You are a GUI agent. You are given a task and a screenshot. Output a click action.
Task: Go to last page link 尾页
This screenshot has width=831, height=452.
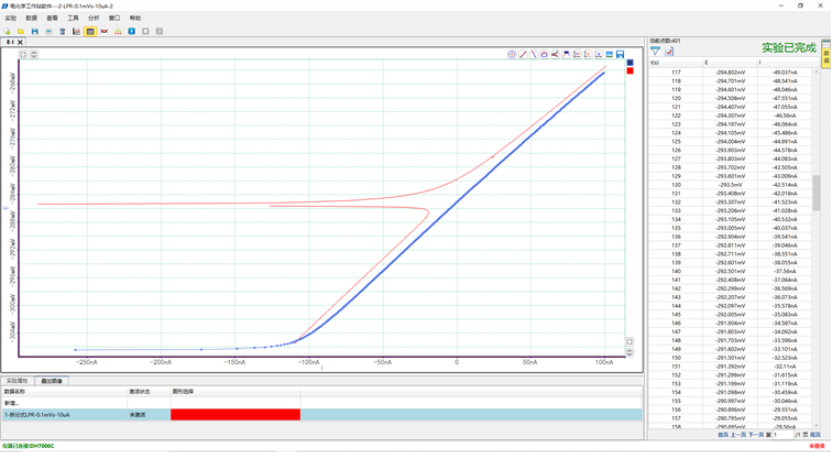[x=815, y=435]
